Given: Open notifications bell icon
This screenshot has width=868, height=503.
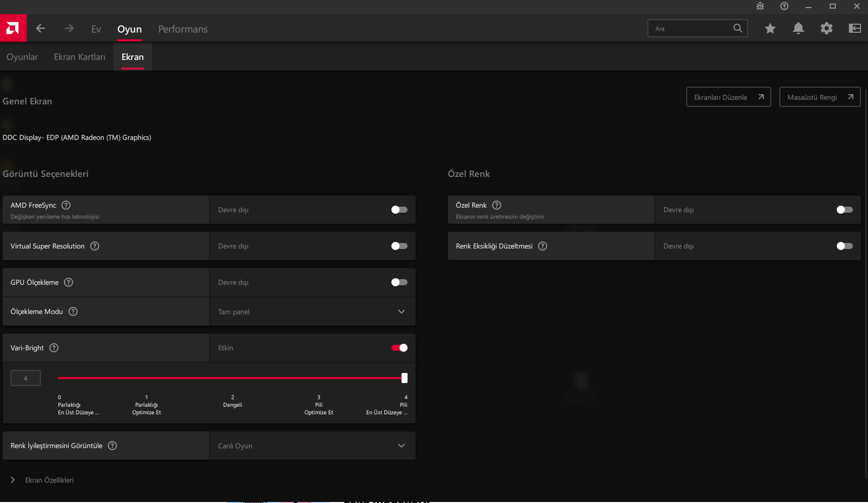Looking at the screenshot, I should pos(798,28).
